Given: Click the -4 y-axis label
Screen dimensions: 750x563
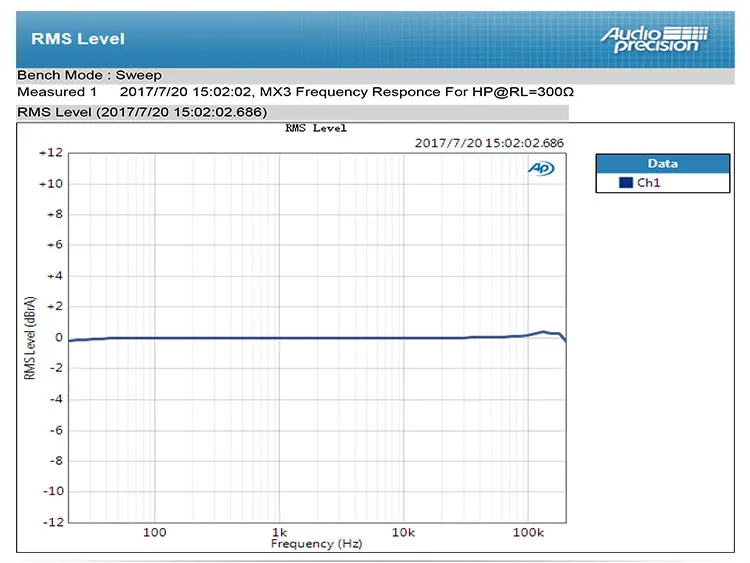Looking at the screenshot, I should tap(56, 399).
